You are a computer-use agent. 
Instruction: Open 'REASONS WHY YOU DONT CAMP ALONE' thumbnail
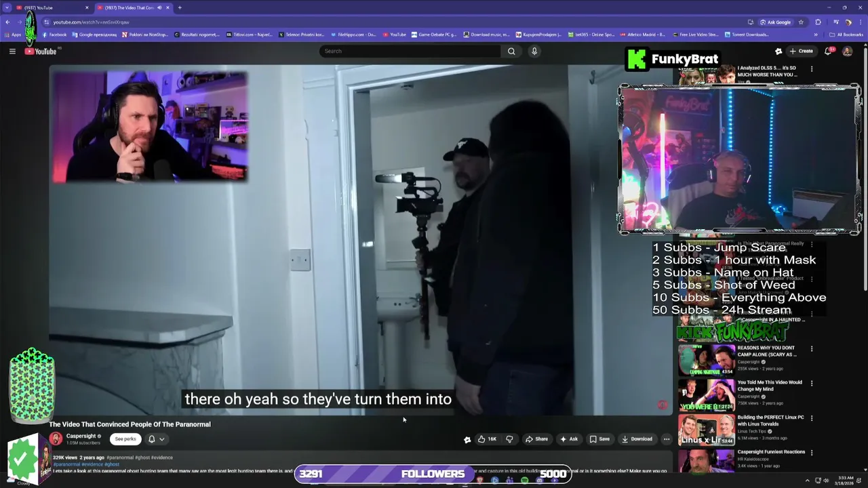click(x=706, y=359)
